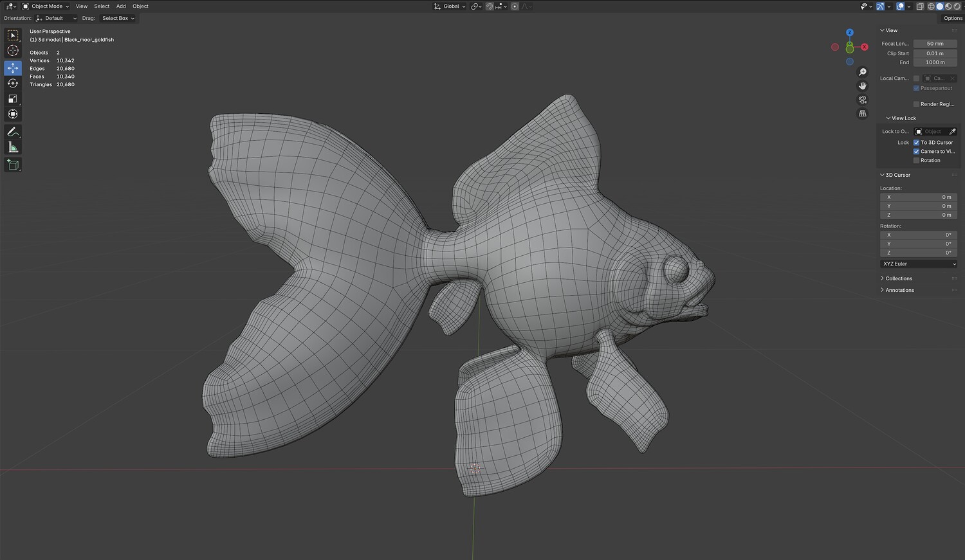Select the Select Box tool
The image size is (965, 560).
pos(13,35)
